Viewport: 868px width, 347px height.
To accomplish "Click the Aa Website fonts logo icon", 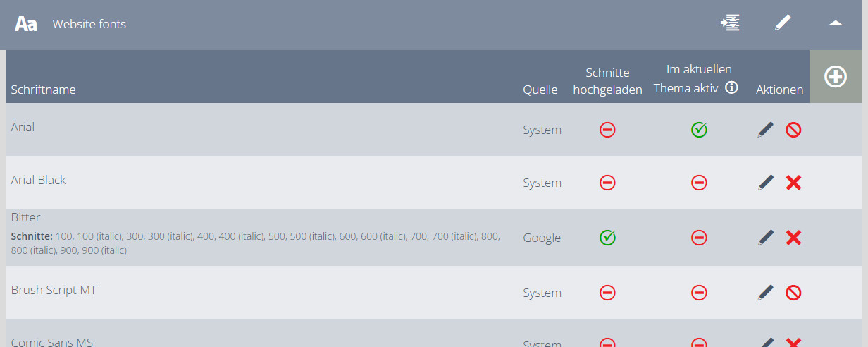I will coord(26,24).
